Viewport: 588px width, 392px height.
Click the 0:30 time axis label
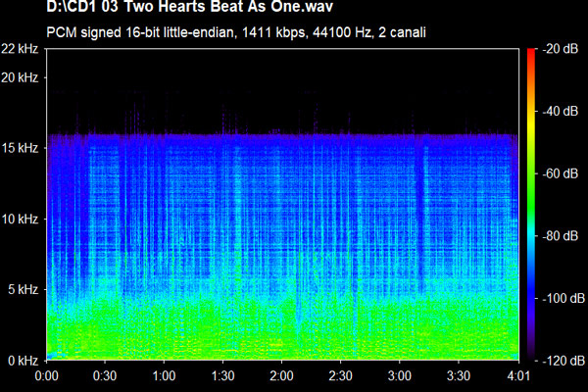point(105,375)
